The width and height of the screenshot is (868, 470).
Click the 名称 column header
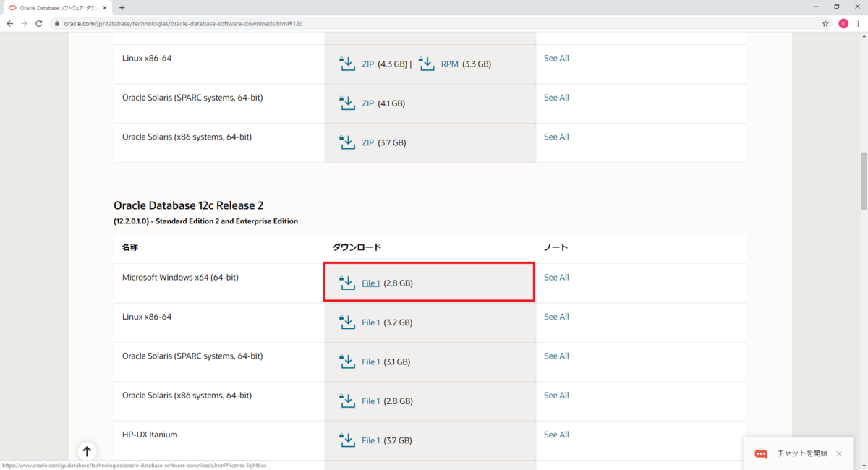(x=130, y=247)
